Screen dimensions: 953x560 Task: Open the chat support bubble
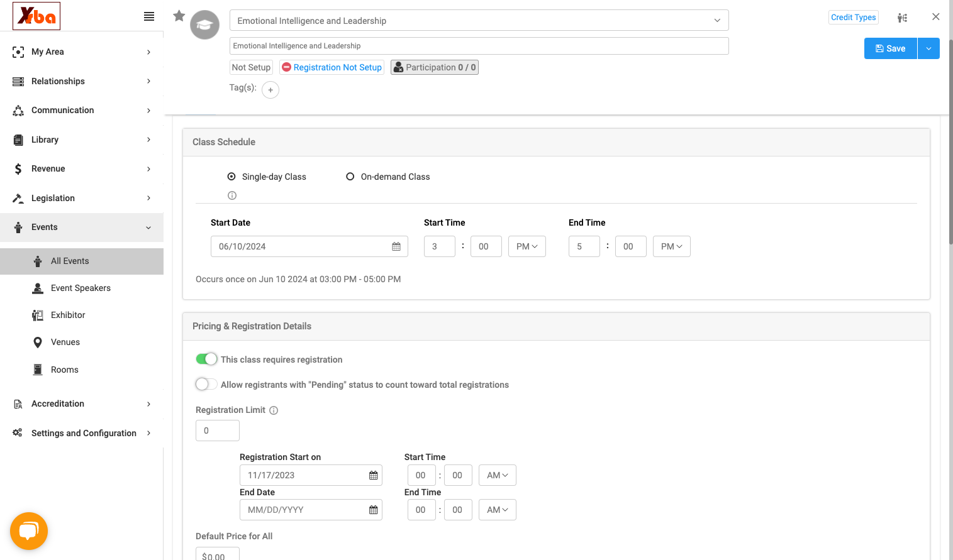click(x=29, y=531)
